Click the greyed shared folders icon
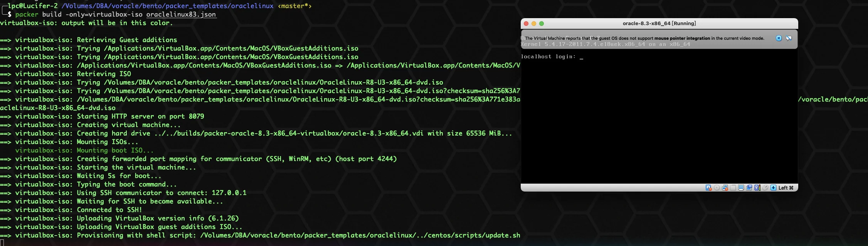 (x=733, y=188)
